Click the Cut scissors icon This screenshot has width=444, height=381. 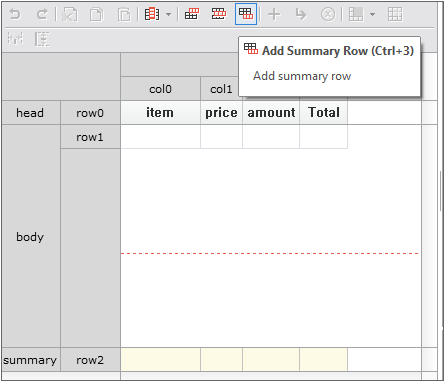point(70,14)
